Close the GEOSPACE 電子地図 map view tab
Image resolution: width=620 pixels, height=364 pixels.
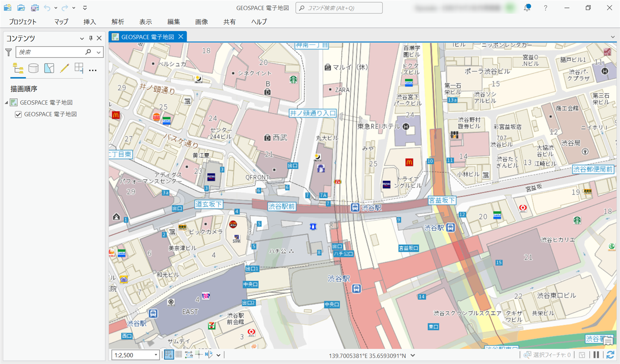181,37
